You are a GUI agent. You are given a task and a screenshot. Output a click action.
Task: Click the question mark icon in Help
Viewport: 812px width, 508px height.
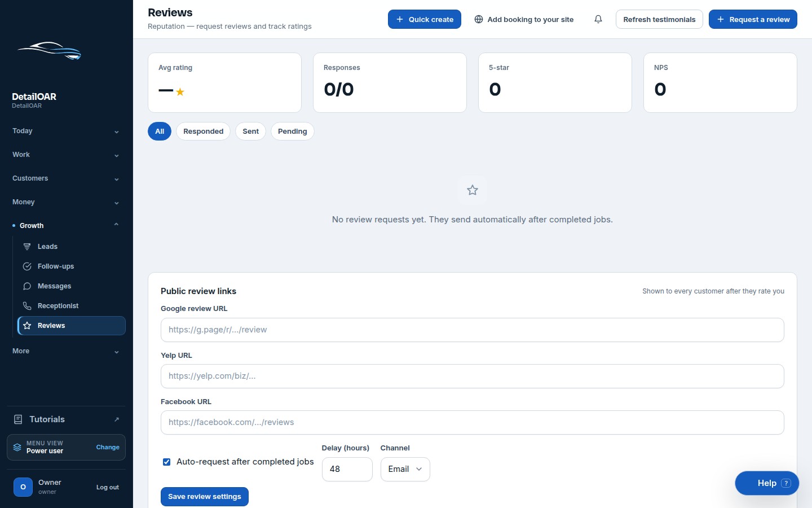click(786, 483)
